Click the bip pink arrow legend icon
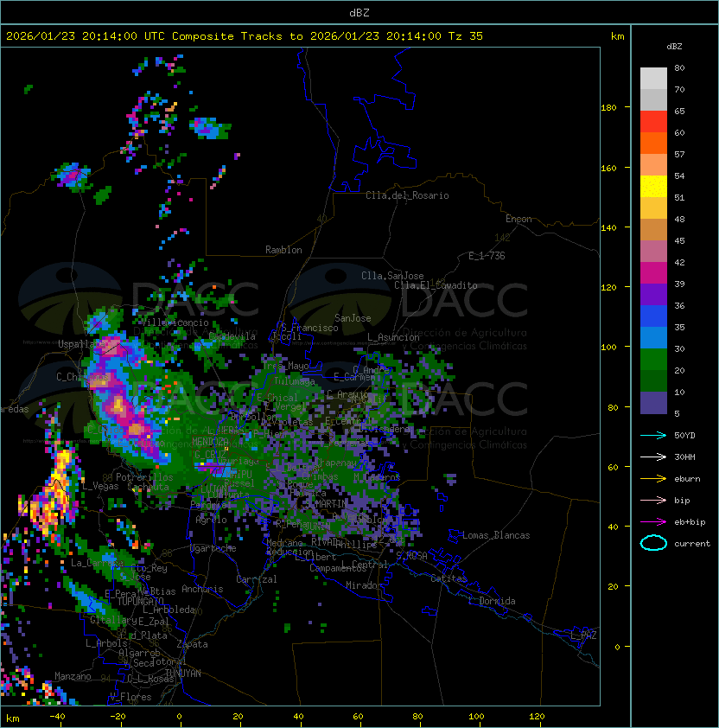Screen dimensions: 719x728 pos(653,500)
